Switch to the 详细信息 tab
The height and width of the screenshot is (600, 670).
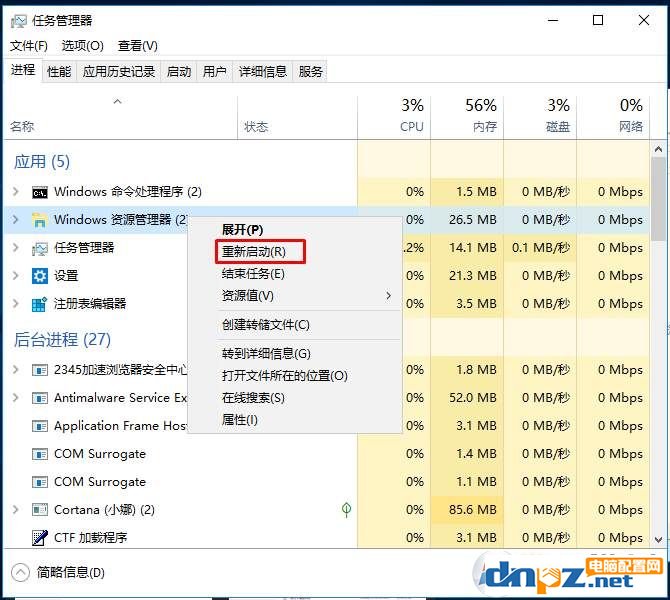[263, 71]
